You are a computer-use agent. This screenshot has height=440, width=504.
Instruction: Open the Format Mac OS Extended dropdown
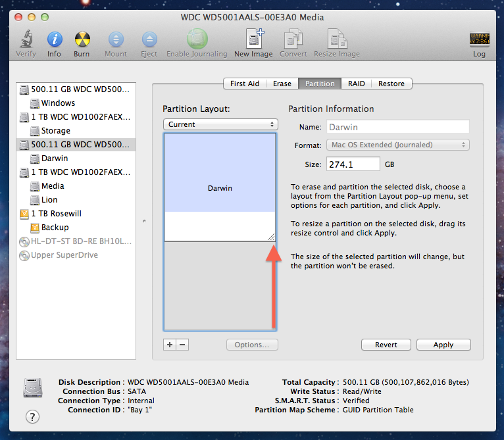[x=398, y=145]
